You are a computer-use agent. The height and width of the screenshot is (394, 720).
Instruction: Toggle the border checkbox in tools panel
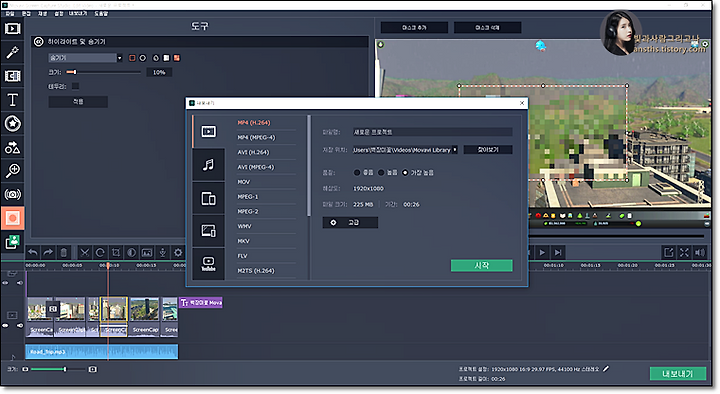pyautogui.click(x=75, y=86)
